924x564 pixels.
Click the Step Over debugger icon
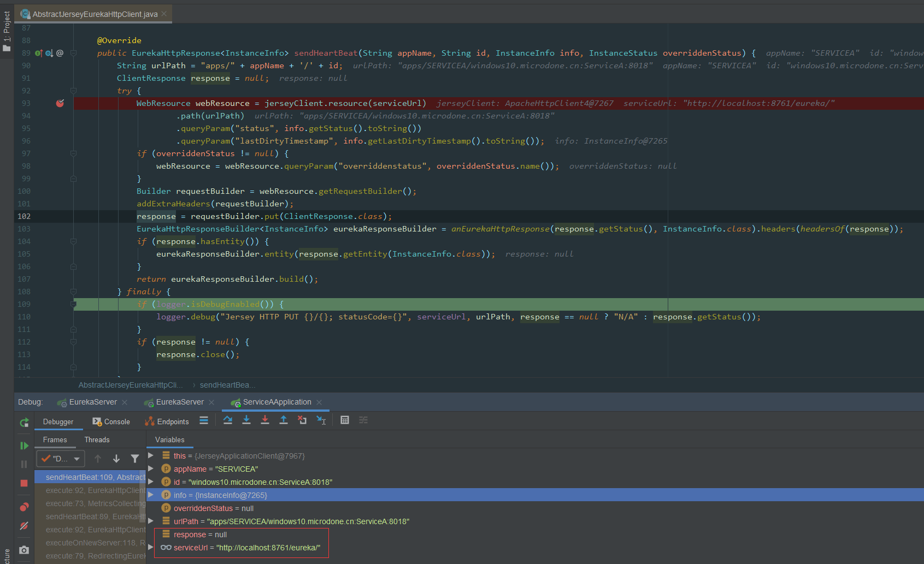pos(228,420)
